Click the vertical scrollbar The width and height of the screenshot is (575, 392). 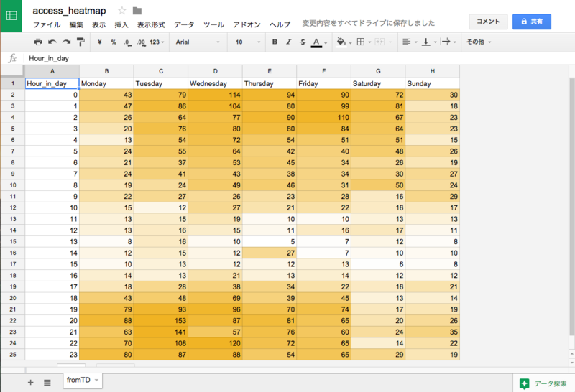(571, 206)
